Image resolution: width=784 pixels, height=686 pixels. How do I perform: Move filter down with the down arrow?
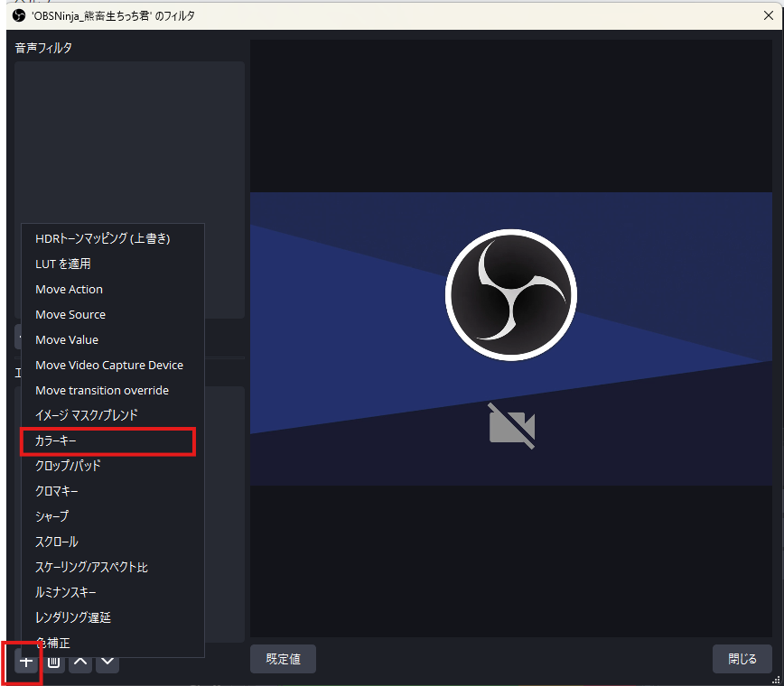107,662
